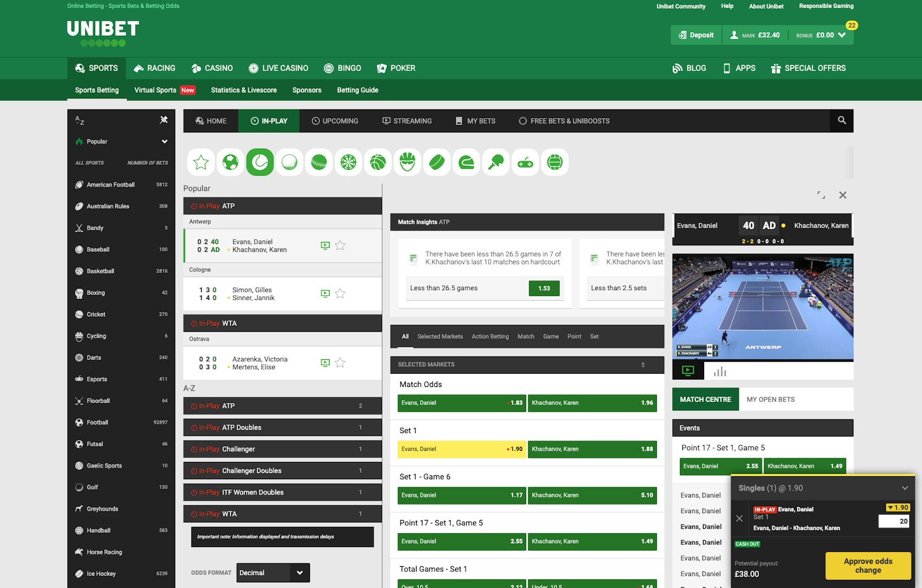Click the esports gamepad filter icon
Image resolution: width=922 pixels, height=588 pixels.
coord(526,163)
